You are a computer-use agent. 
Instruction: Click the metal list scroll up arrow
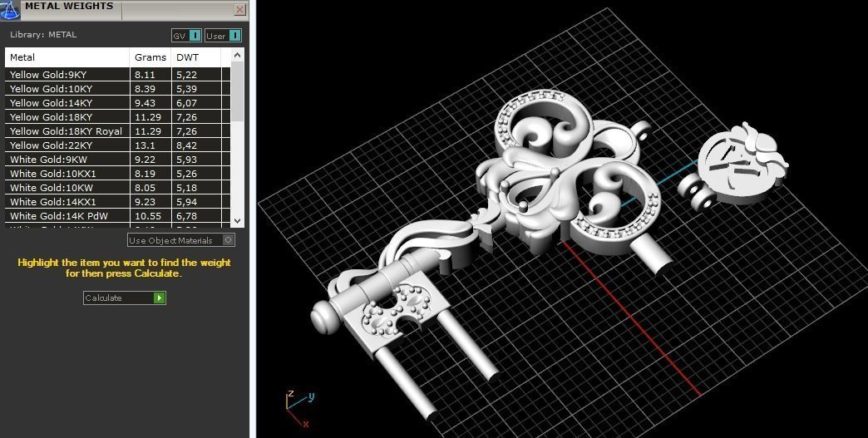coord(237,55)
